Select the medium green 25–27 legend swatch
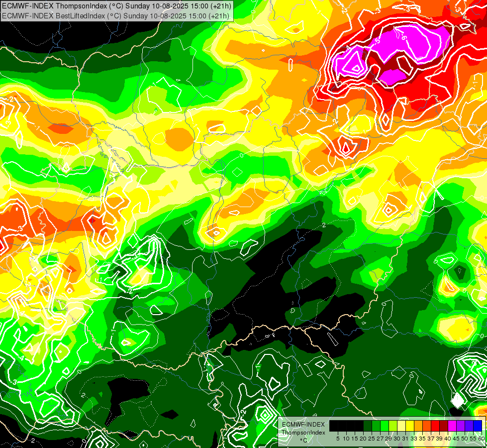The width and height of the screenshot is (487, 448). [x=376, y=426]
